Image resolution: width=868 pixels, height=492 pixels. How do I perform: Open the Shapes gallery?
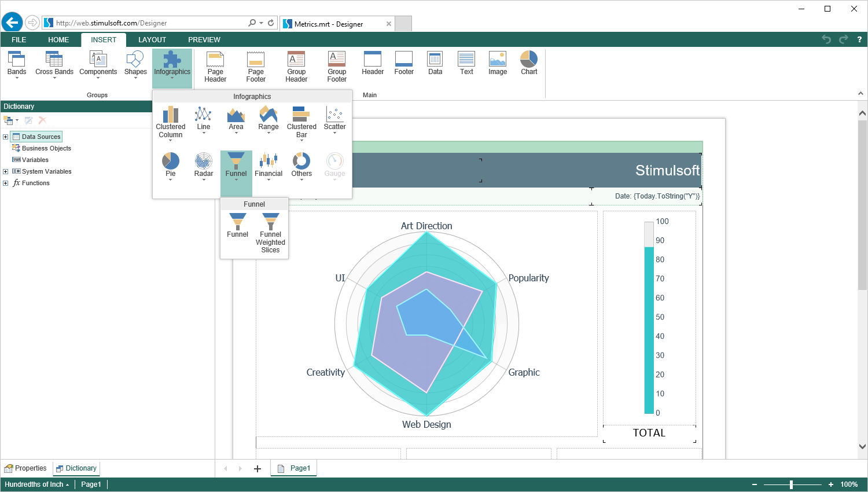[x=135, y=65]
